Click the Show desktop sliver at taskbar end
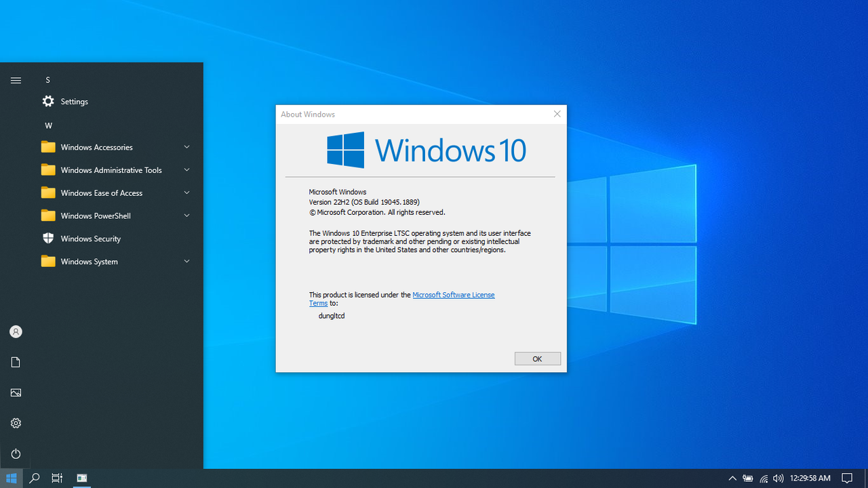This screenshot has height=488, width=868. tap(866, 479)
